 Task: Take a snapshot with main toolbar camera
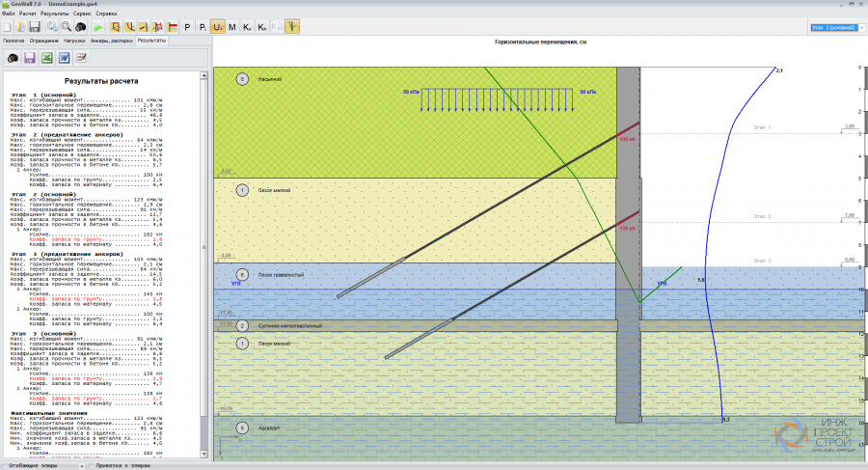coord(80,27)
